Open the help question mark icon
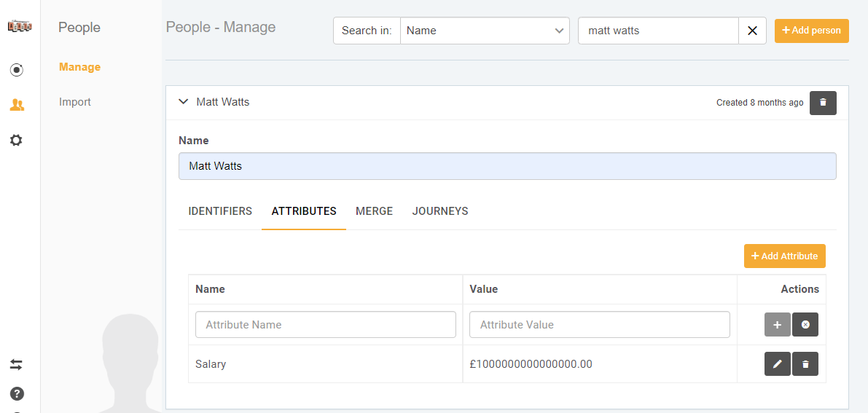This screenshot has width=868, height=413. 17,393
